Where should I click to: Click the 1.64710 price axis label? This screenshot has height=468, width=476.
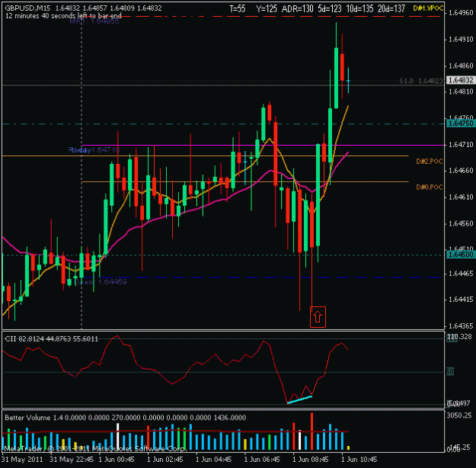461,145
